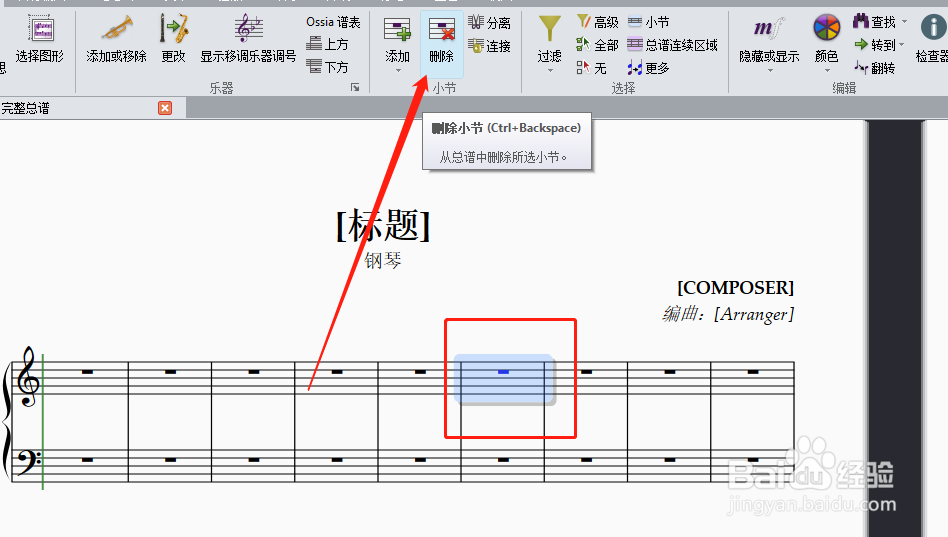Image resolution: width=948 pixels, height=537 pixels.
Task: Close the Full Score (完整总谱) tab
Action: (x=165, y=108)
